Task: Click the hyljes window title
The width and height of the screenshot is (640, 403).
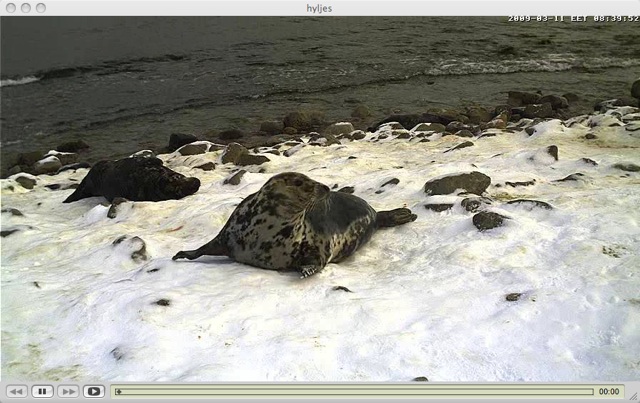Action: pyautogui.click(x=319, y=8)
